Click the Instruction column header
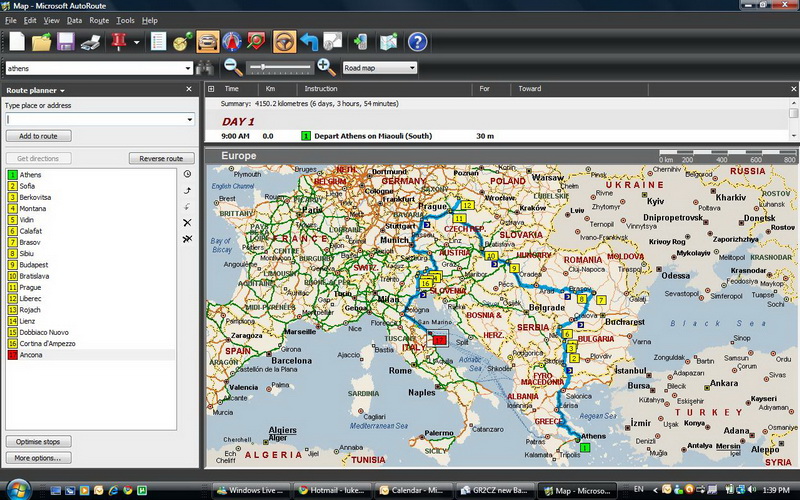The width and height of the screenshot is (800, 500). tap(320, 89)
